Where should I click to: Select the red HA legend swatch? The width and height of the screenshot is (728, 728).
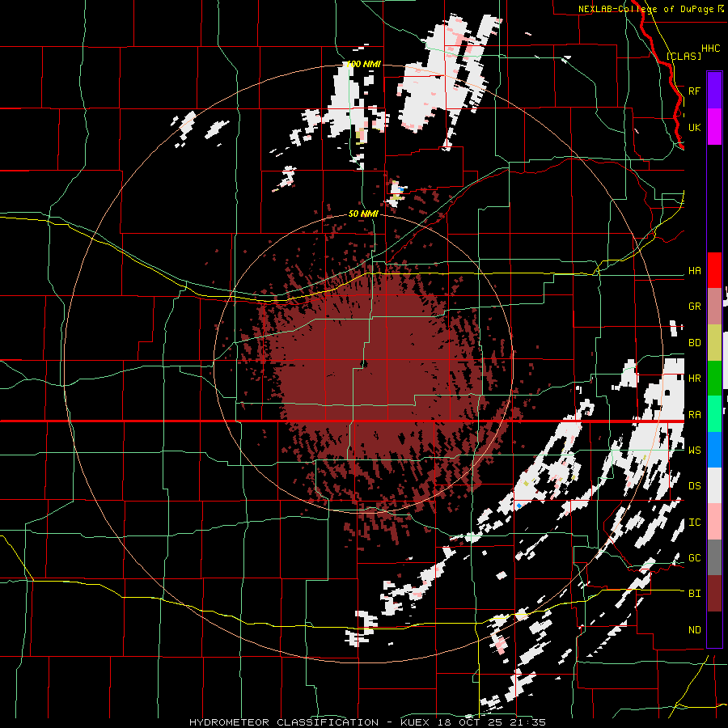714,270
